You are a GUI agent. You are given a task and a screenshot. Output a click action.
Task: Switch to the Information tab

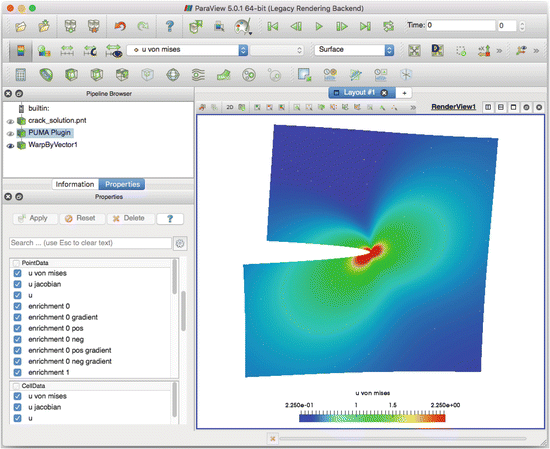click(75, 185)
